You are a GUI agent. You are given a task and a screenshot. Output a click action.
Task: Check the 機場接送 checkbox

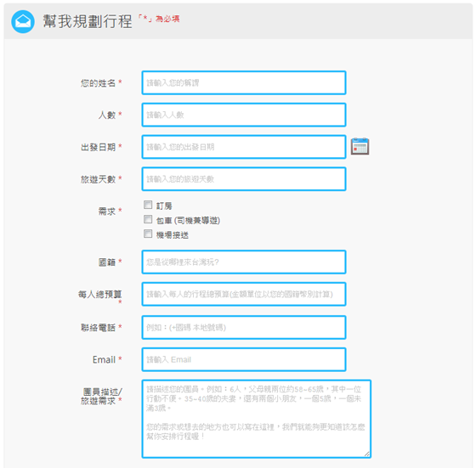(148, 234)
